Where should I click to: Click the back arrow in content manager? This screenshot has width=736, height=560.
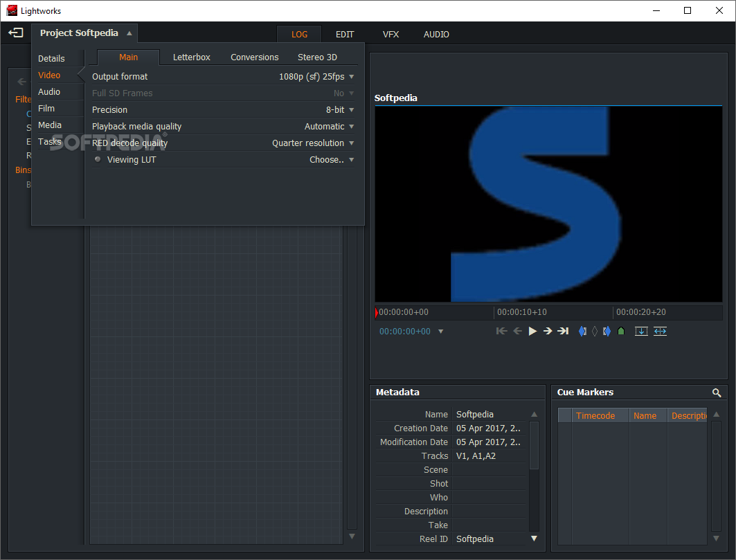pos(21,82)
